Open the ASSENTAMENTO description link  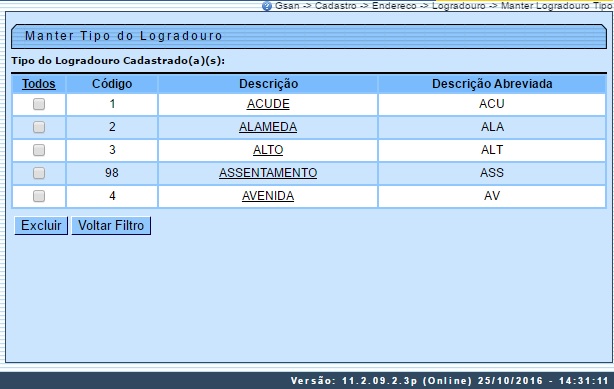(268, 173)
